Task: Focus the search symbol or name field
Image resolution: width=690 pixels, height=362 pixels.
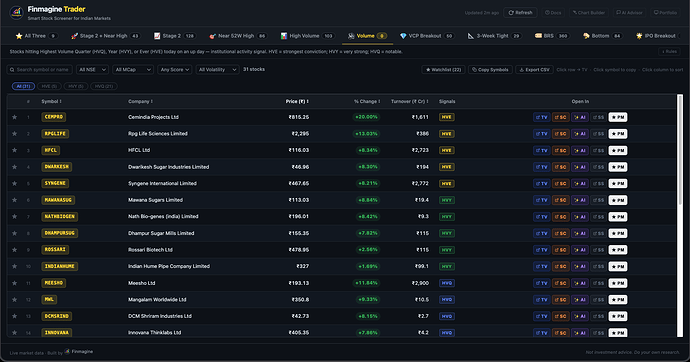Action: coord(40,69)
